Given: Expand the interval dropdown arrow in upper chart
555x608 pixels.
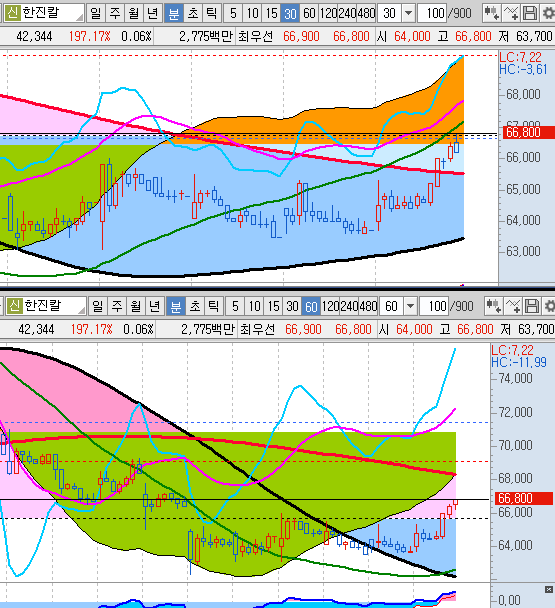Looking at the screenshot, I should point(408,13).
